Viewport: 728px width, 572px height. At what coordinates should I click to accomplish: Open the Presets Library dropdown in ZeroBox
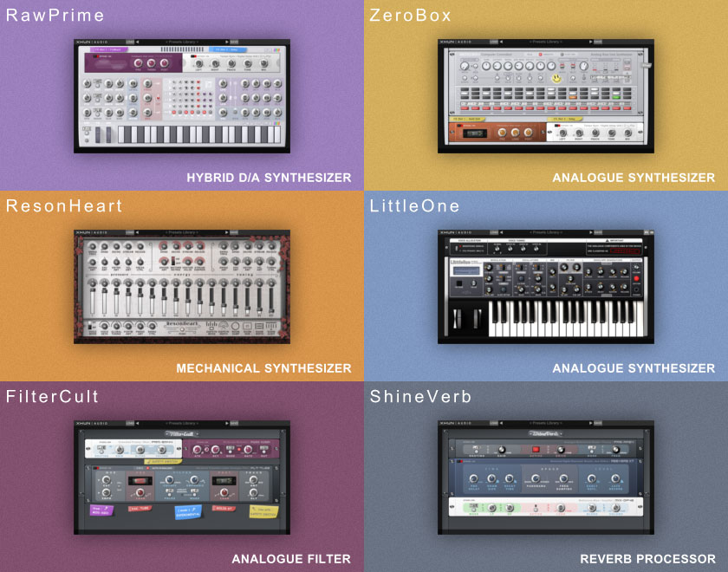(545, 42)
